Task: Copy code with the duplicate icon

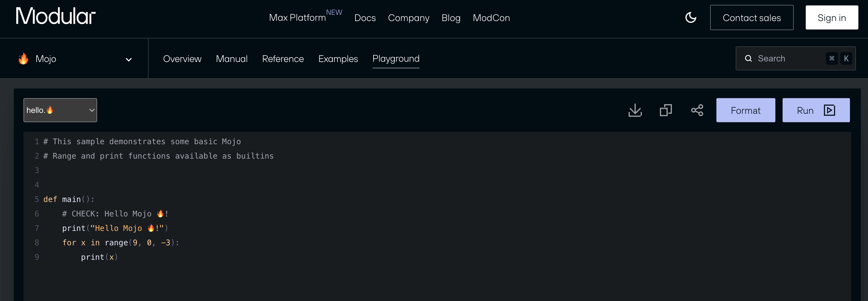Action: pos(666,110)
